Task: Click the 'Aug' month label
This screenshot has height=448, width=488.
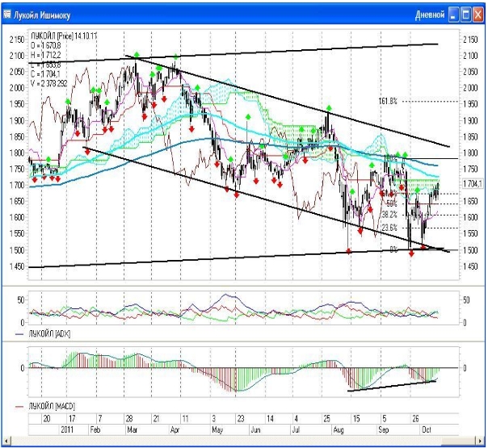Action: click(x=339, y=429)
